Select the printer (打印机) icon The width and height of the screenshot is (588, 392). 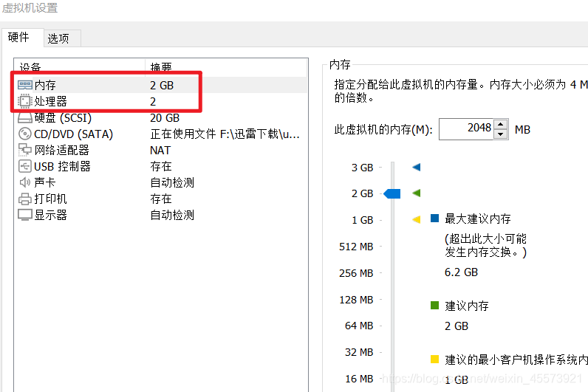coord(25,199)
